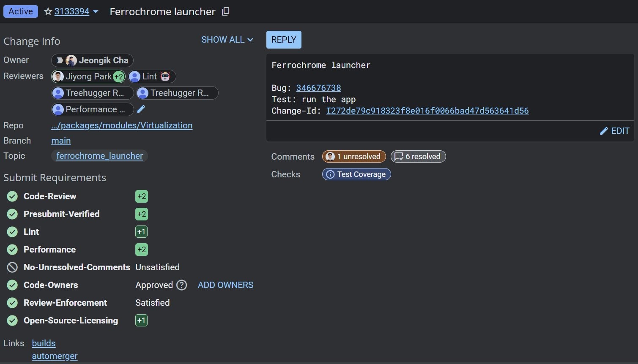Screen dimensions: 638x364
Task: Click the Lint reviewer robot chip
Action: pos(152,76)
